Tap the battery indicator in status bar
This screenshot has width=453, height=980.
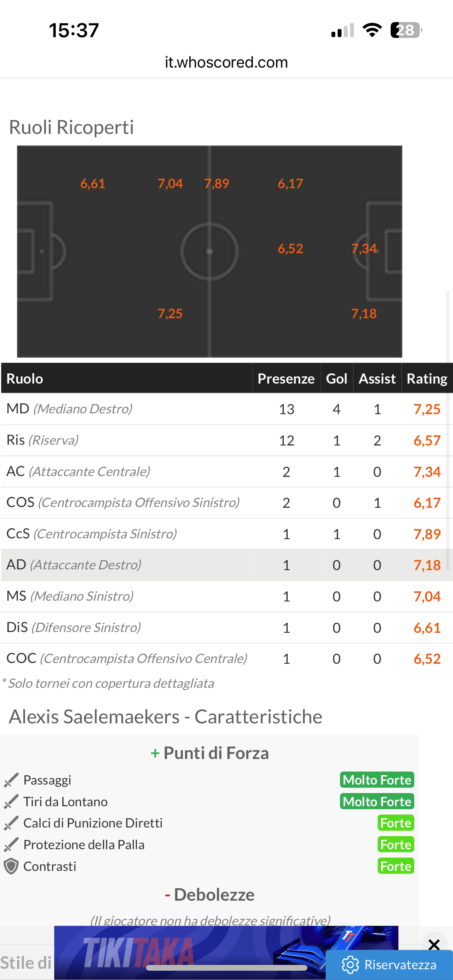[x=406, y=30]
